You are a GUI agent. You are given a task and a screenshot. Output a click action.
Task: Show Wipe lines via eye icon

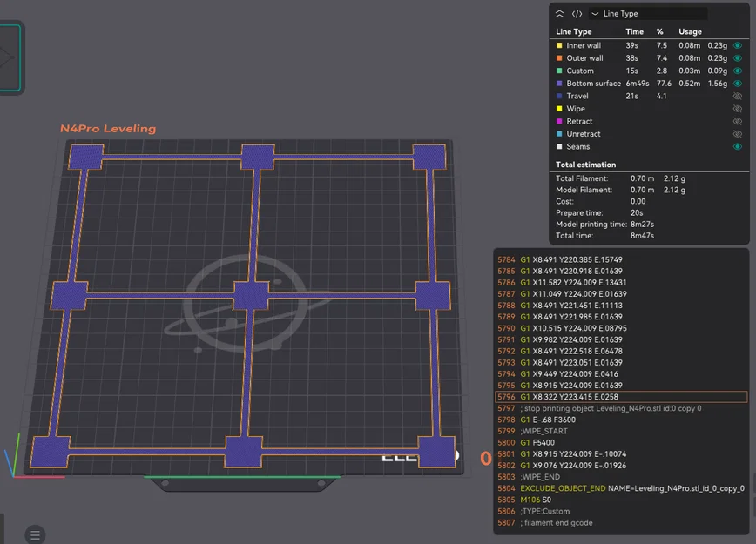737,109
